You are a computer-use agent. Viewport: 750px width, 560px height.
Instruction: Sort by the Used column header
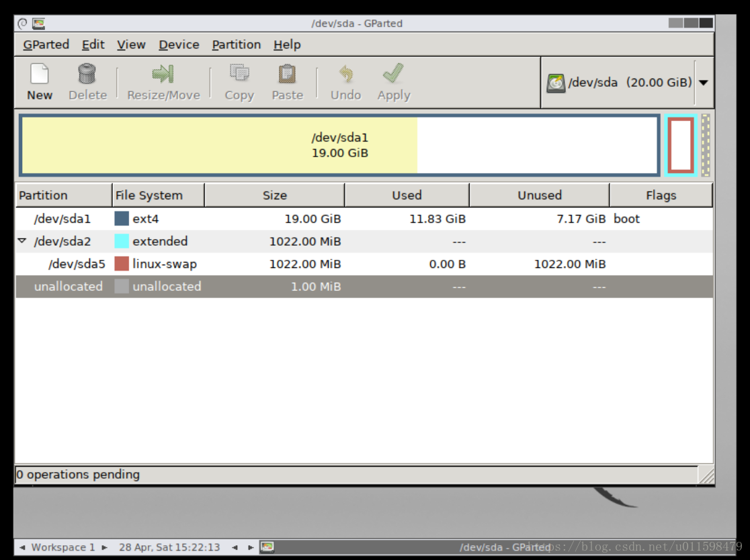click(x=407, y=195)
